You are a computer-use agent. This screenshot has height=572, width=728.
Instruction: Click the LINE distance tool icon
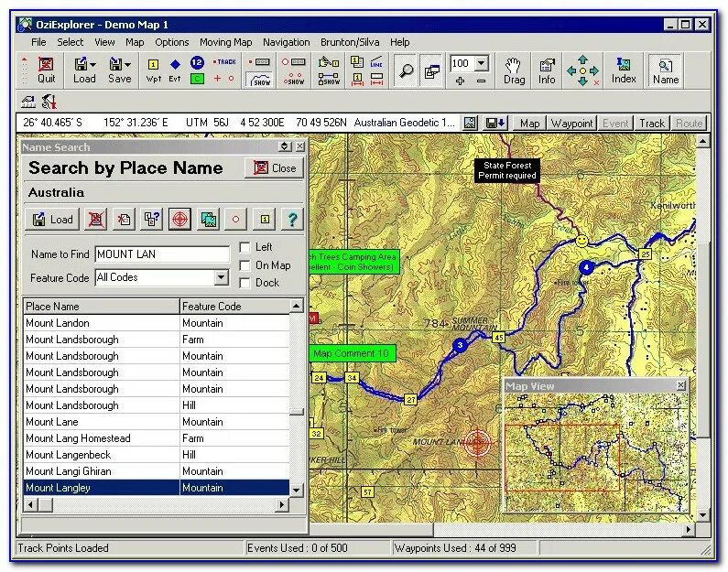coord(377,62)
